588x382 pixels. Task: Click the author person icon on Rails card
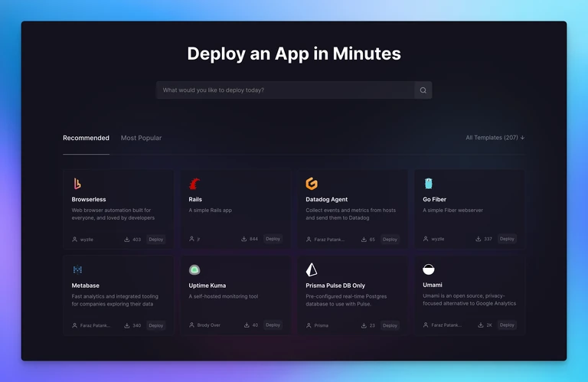tap(191, 239)
